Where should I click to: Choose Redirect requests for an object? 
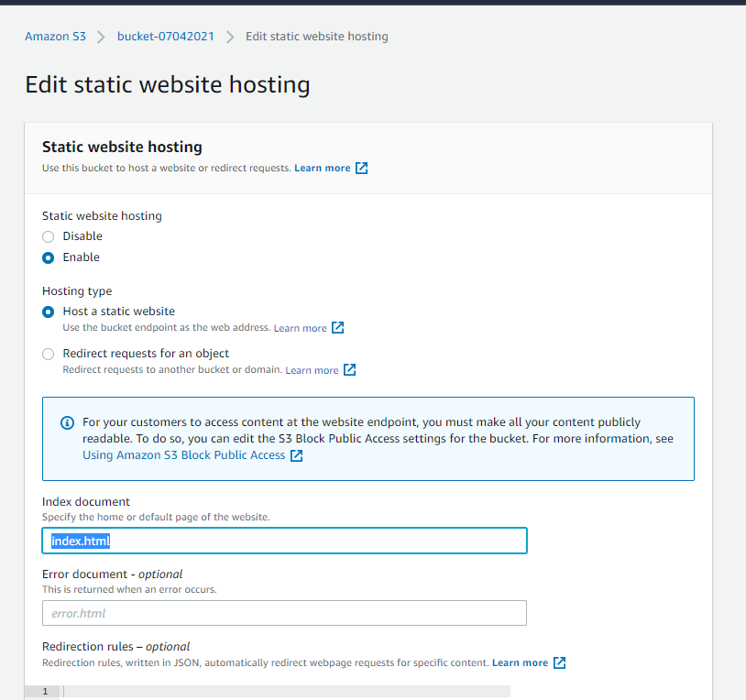tap(48, 354)
